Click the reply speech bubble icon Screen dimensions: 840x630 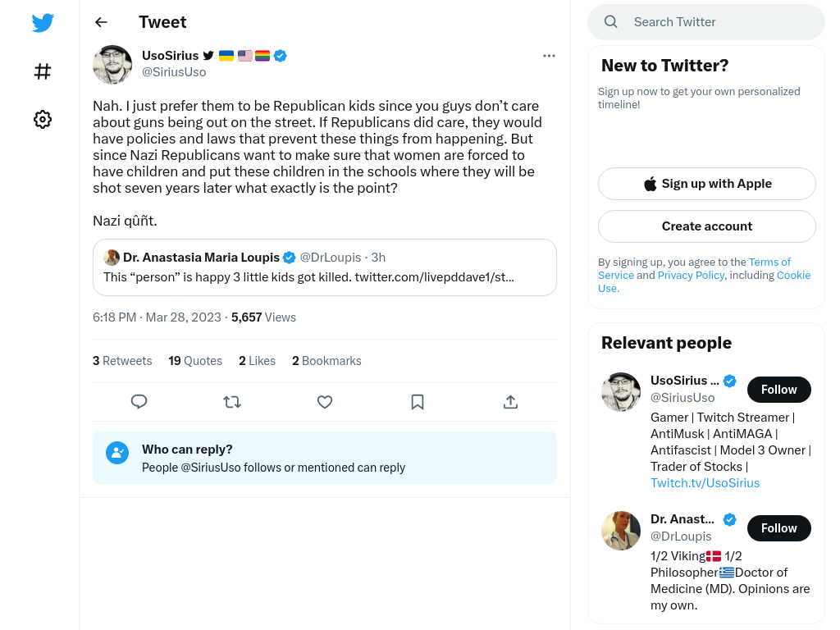[139, 402]
